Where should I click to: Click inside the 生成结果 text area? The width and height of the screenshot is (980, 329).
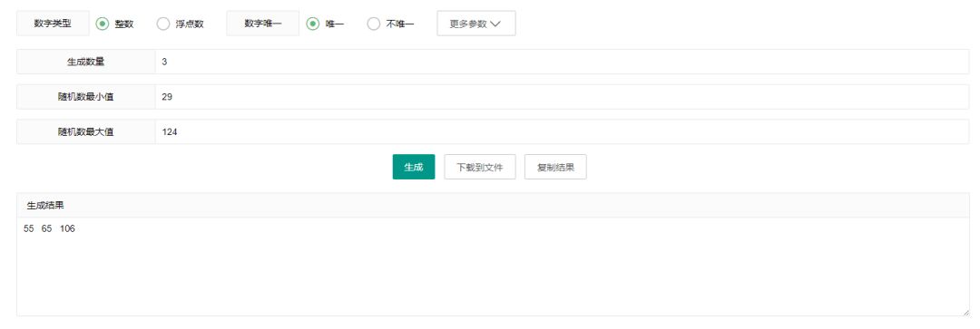click(x=493, y=266)
